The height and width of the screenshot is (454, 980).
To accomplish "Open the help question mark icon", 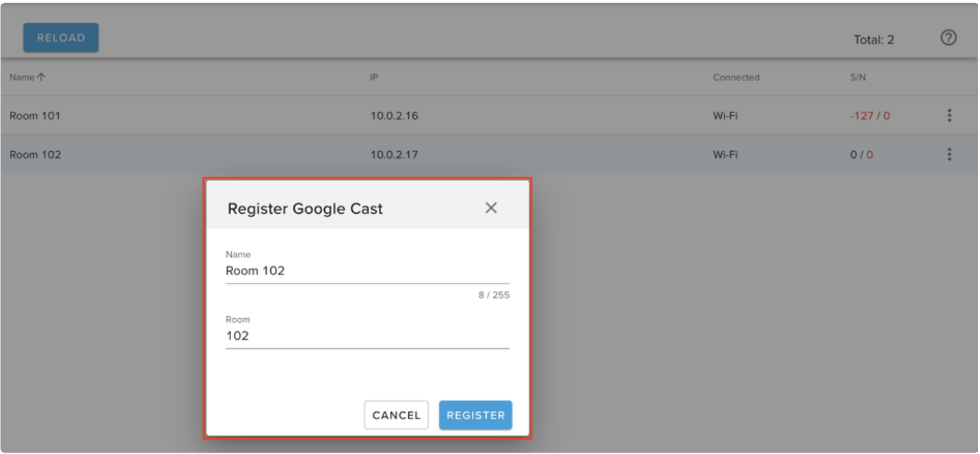I will 948,38.
